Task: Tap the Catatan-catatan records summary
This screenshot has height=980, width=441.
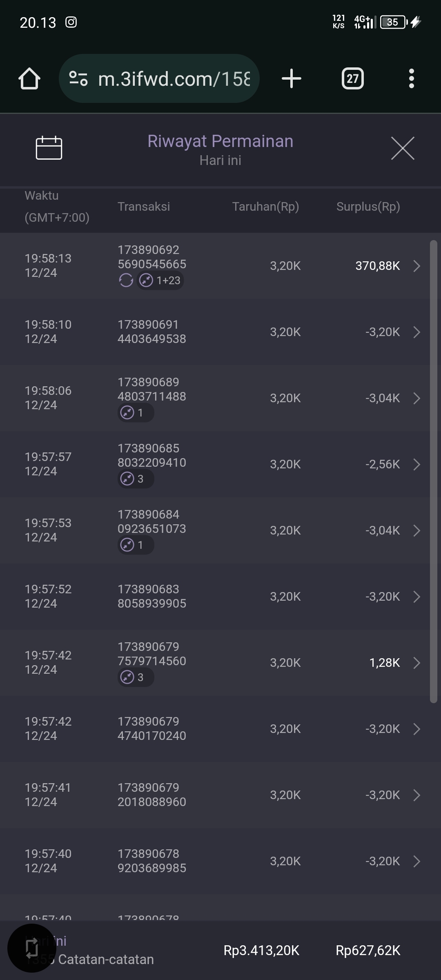Action: click(106, 959)
